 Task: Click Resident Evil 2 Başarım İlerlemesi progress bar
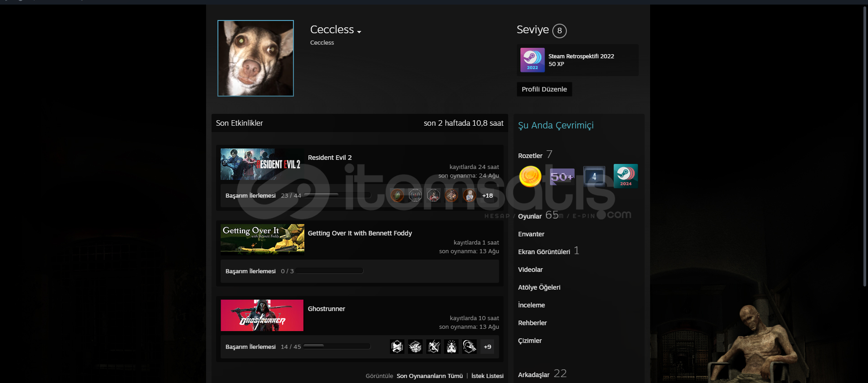[x=337, y=195]
